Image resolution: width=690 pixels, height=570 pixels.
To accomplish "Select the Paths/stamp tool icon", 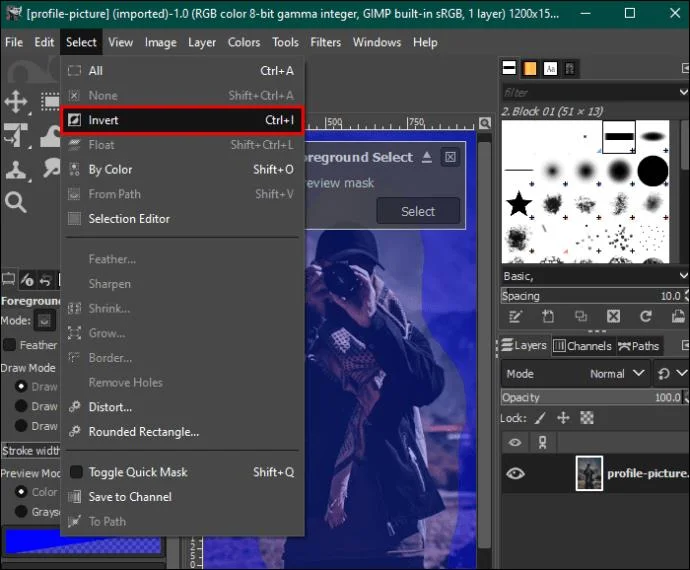I will (16, 169).
